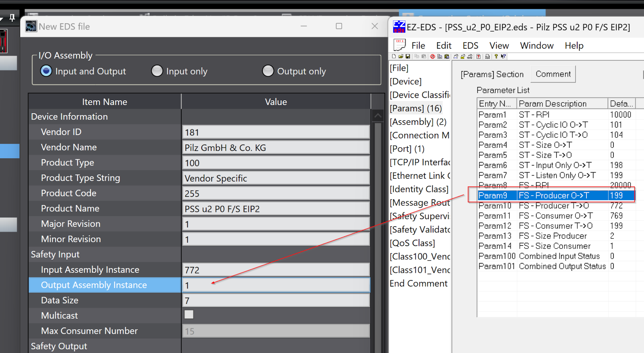The image size is (644, 353).
Task: Select Output only radio button
Action: click(x=268, y=71)
